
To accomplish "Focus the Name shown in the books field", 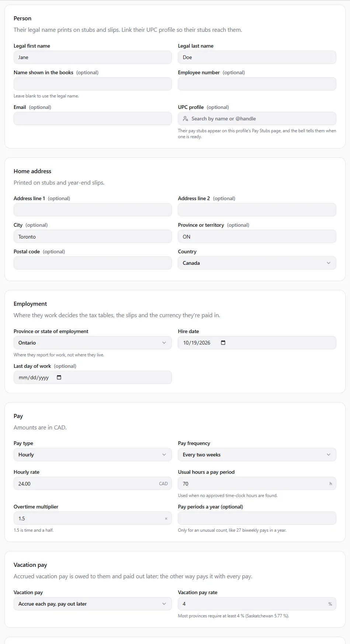I will pos(93,84).
